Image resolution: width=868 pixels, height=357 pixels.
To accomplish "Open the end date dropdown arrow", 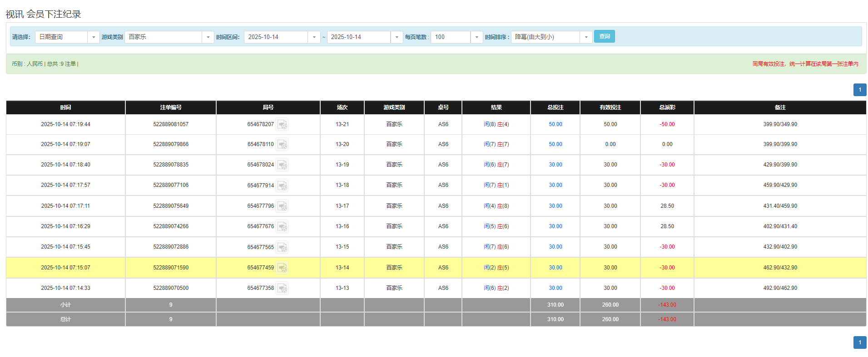I will coord(397,37).
